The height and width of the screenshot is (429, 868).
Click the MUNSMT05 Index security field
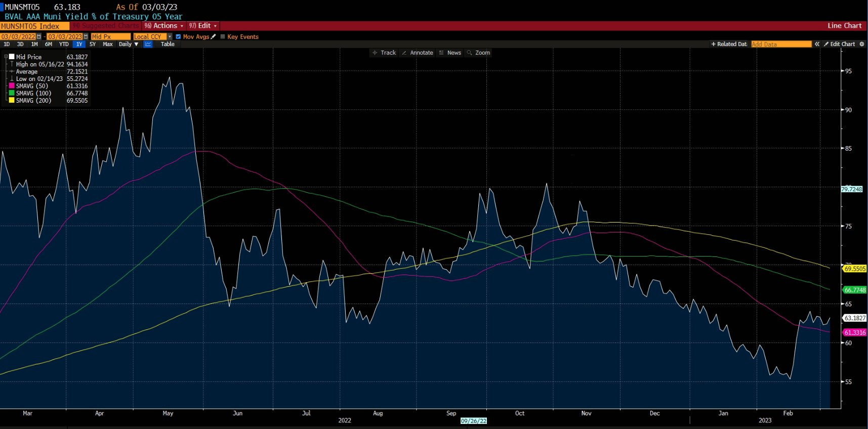pos(34,26)
